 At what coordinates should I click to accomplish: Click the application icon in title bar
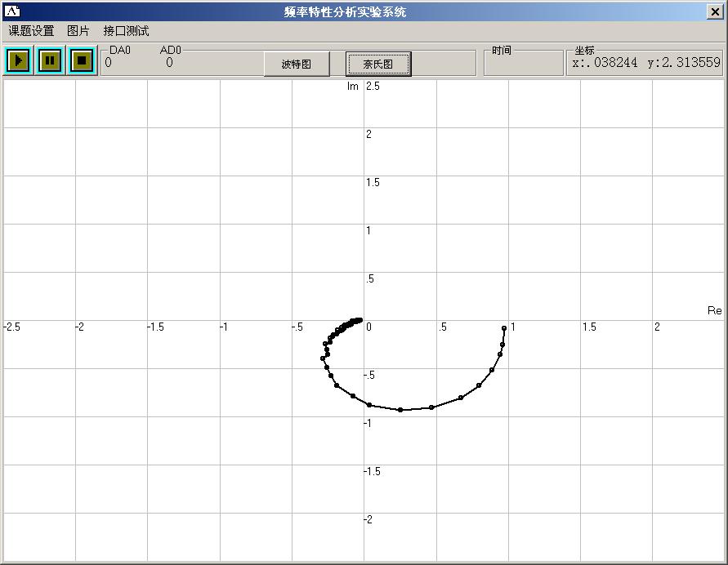click(x=12, y=11)
